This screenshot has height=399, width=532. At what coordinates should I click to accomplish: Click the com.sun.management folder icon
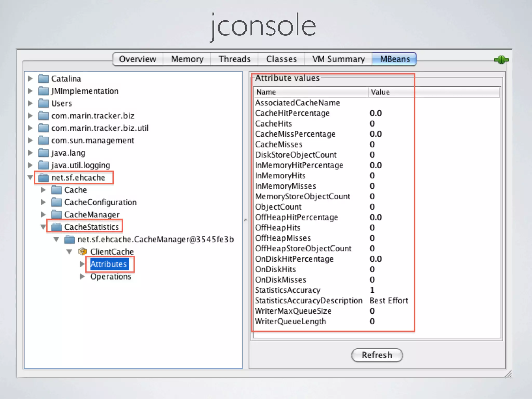(43, 140)
